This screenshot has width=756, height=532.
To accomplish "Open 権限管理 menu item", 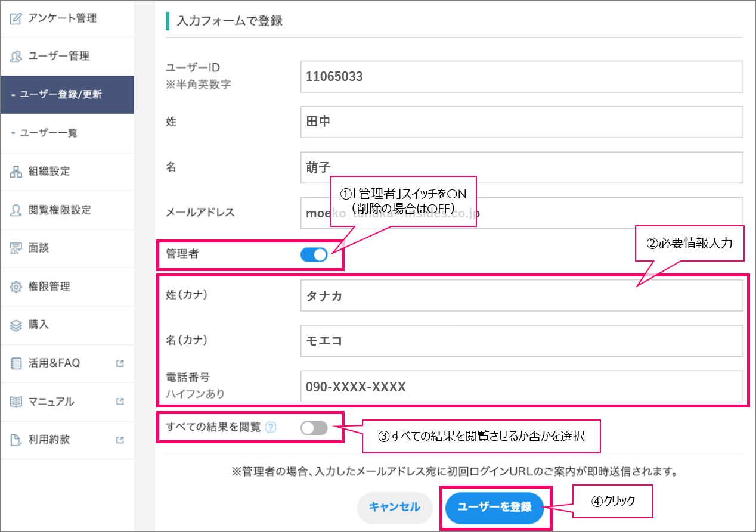I will pos(67,287).
